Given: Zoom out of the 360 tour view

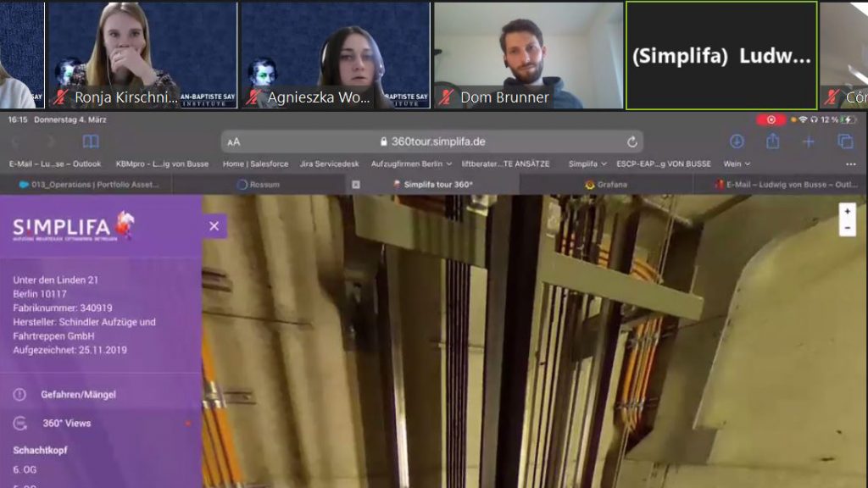Looking at the screenshot, I should click(x=847, y=228).
